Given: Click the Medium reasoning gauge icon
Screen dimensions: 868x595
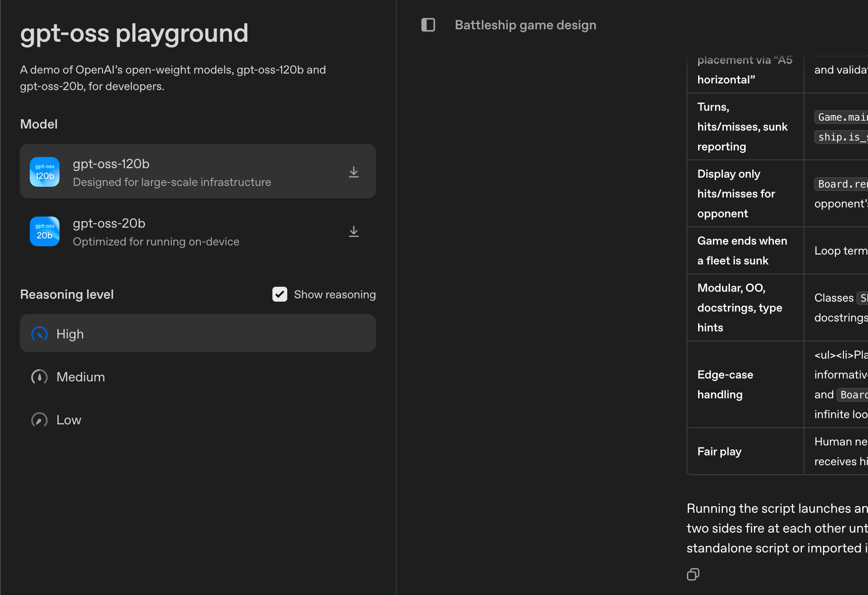Looking at the screenshot, I should click(x=40, y=377).
